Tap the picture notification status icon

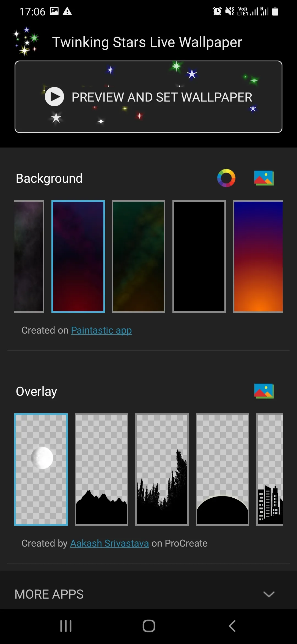[54, 11]
